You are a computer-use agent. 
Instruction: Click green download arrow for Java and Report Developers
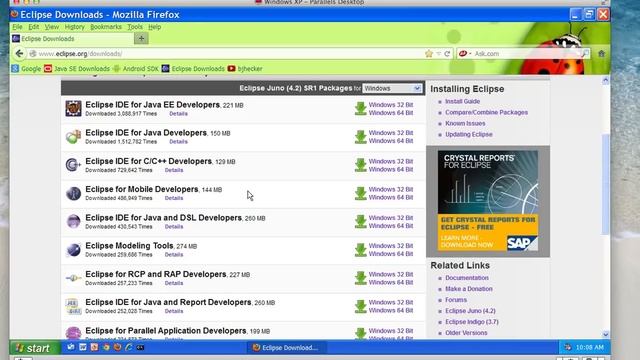click(360, 306)
